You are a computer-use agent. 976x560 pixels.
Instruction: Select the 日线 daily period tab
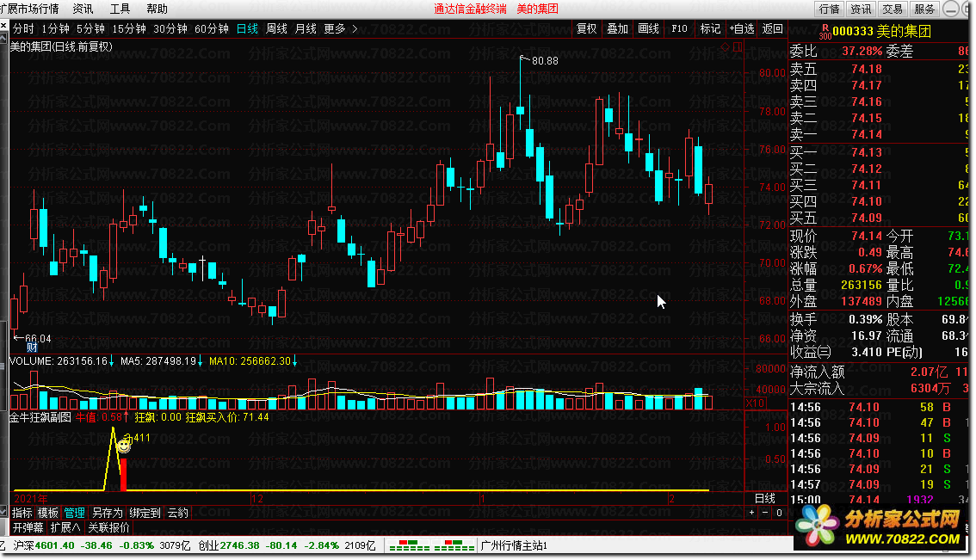pos(247,28)
